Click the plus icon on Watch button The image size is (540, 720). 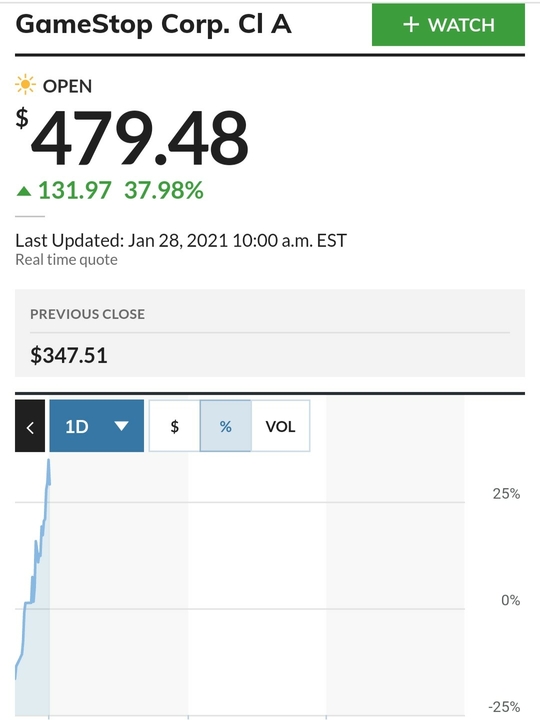click(411, 24)
